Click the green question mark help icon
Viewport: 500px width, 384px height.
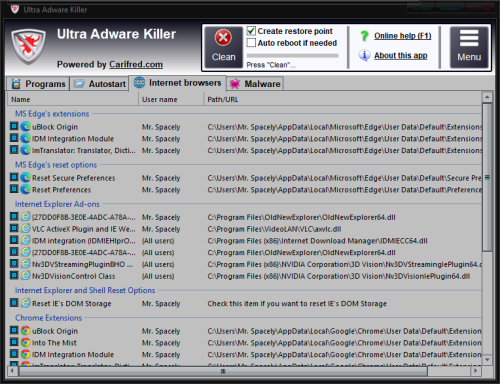tap(364, 36)
